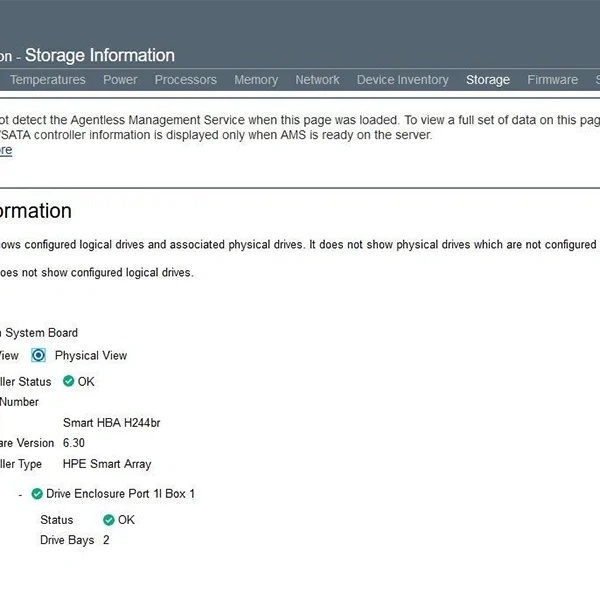Switch to the Power tab
Screen dimensions: 600x600
(x=120, y=80)
